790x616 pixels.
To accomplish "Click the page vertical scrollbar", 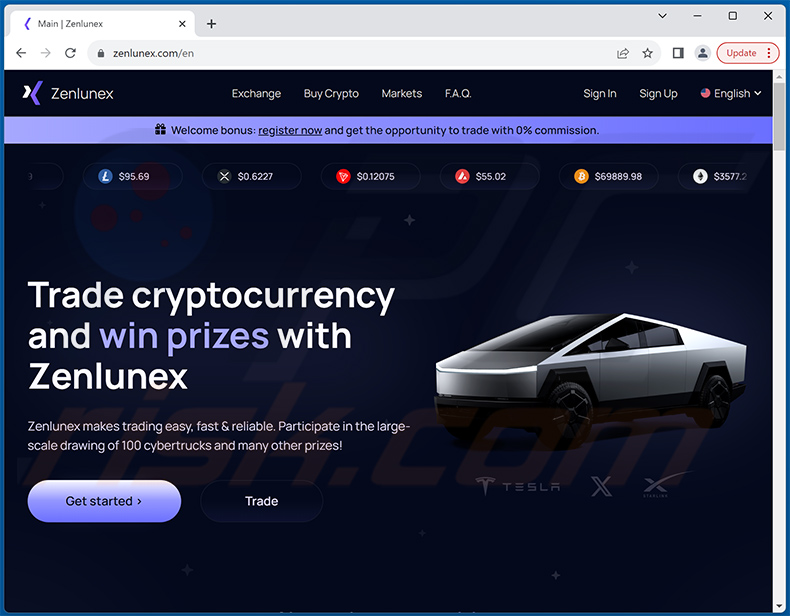I will pyautogui.click(x=778, y=343).
